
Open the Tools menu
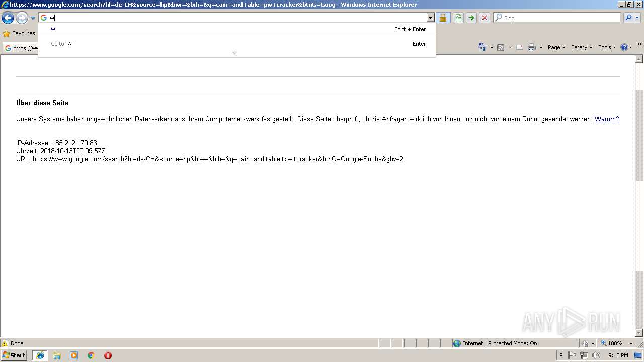(x=607, y=47)
